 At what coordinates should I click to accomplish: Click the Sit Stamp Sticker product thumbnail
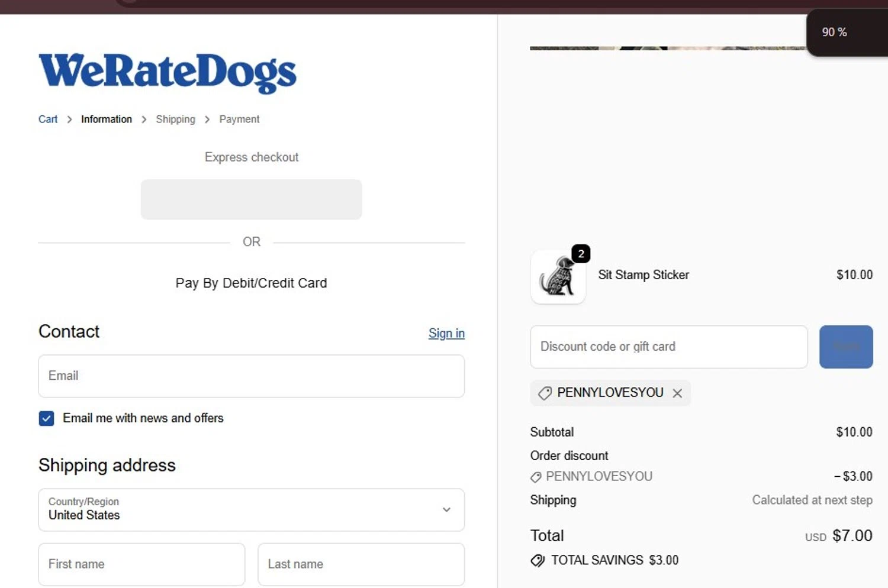tap(558, 277)
